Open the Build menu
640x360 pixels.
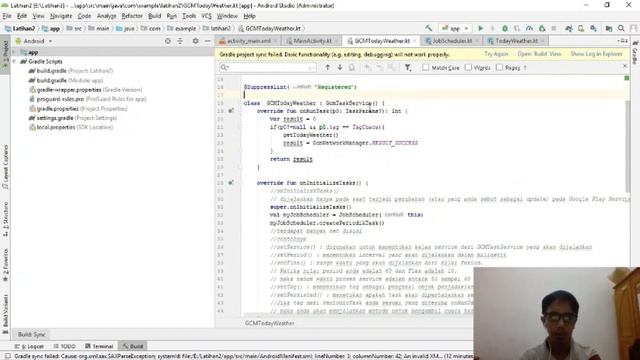pos(154,16)
